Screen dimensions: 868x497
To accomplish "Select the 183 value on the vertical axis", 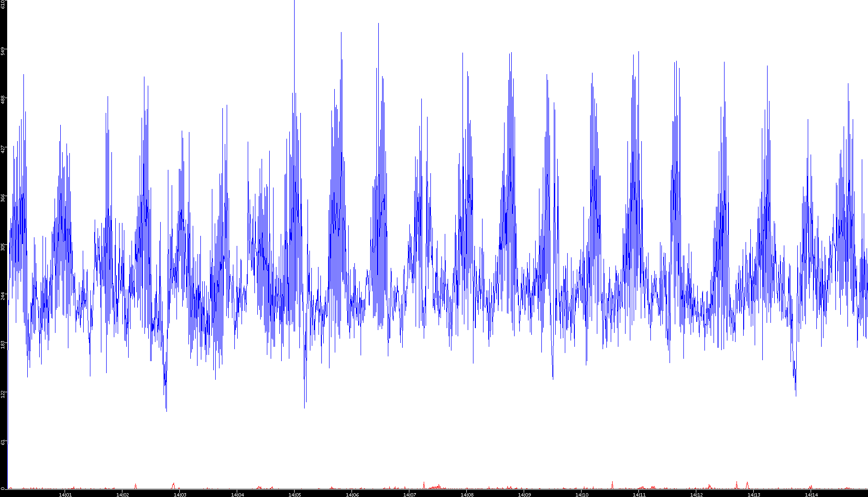I will point(3,344).
